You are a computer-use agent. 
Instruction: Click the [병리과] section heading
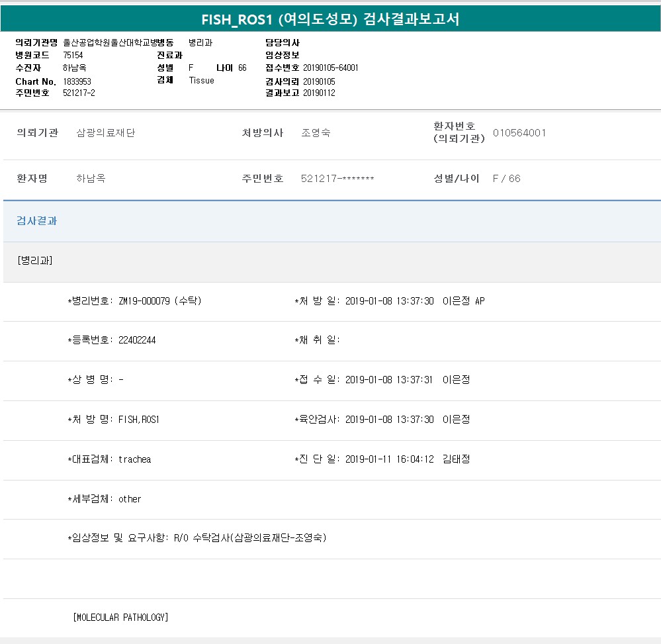pos(35,261)
